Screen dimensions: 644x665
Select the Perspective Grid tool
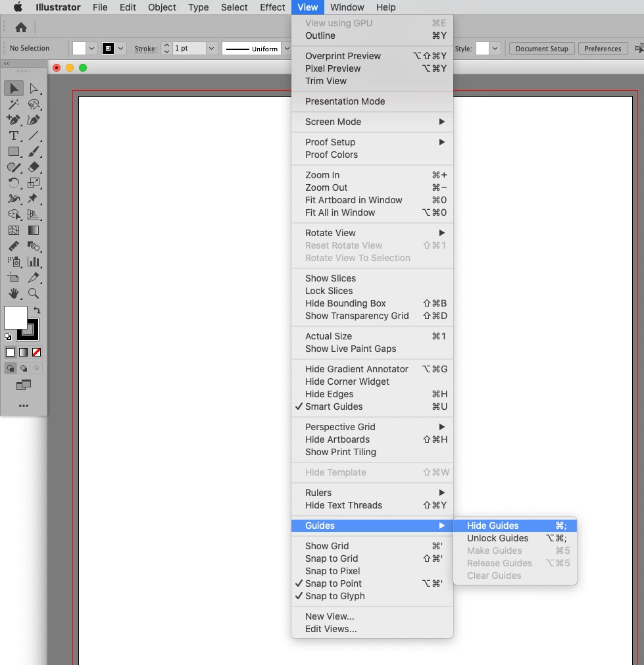[x=34, y=214]
